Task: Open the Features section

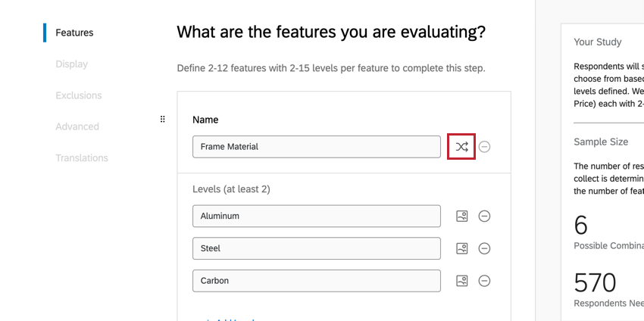Action: tap(74, 33)
